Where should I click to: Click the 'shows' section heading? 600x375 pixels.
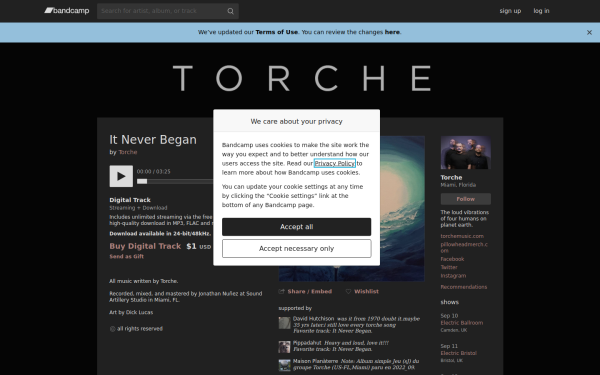450,302
